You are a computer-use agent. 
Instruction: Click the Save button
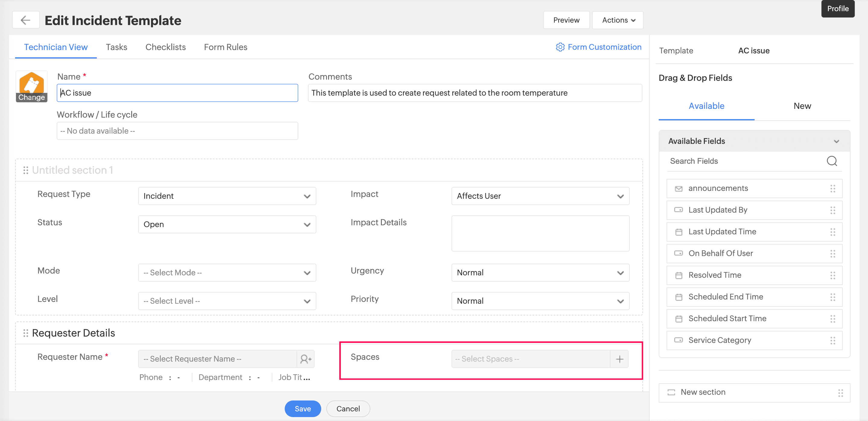[302, 409]
